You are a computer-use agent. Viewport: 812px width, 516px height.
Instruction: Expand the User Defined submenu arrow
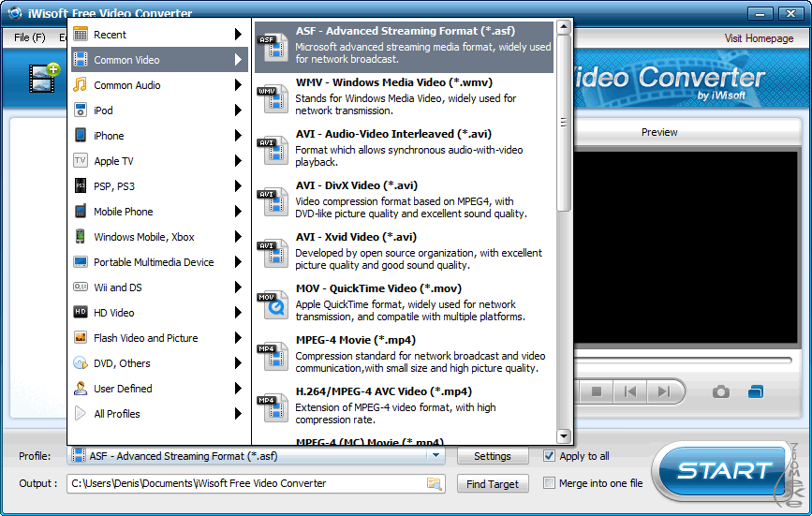(238, 388)
